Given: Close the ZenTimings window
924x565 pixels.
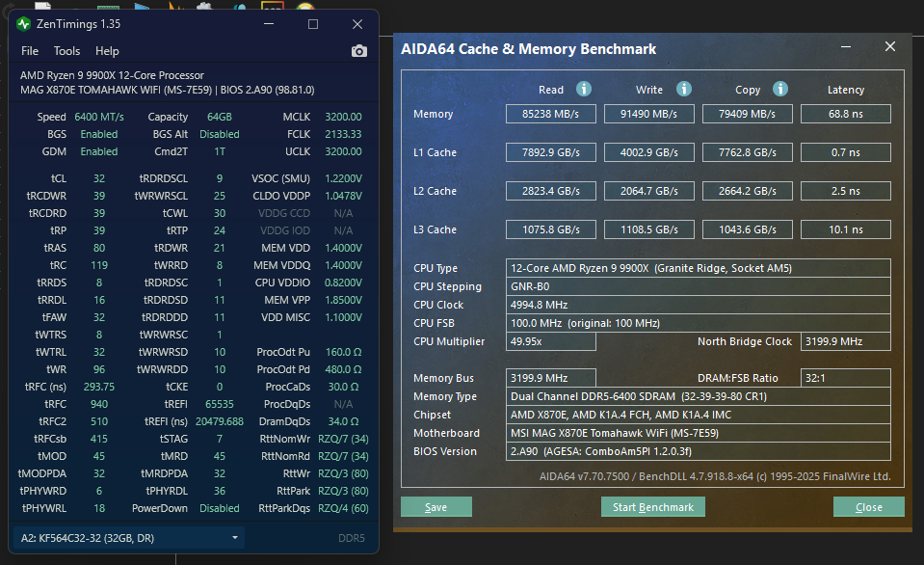Looking at the screenshot, I should [x=357, y=24].
